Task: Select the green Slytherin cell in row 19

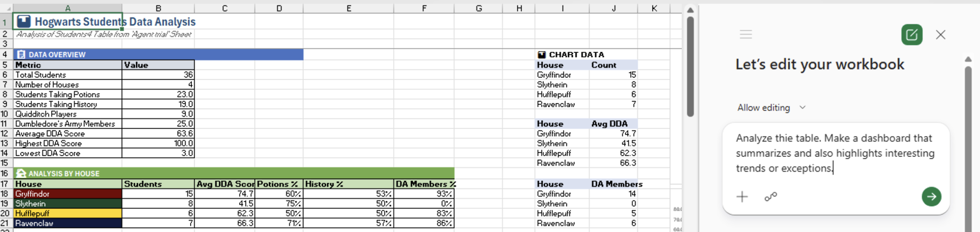Action: point(68,204)
